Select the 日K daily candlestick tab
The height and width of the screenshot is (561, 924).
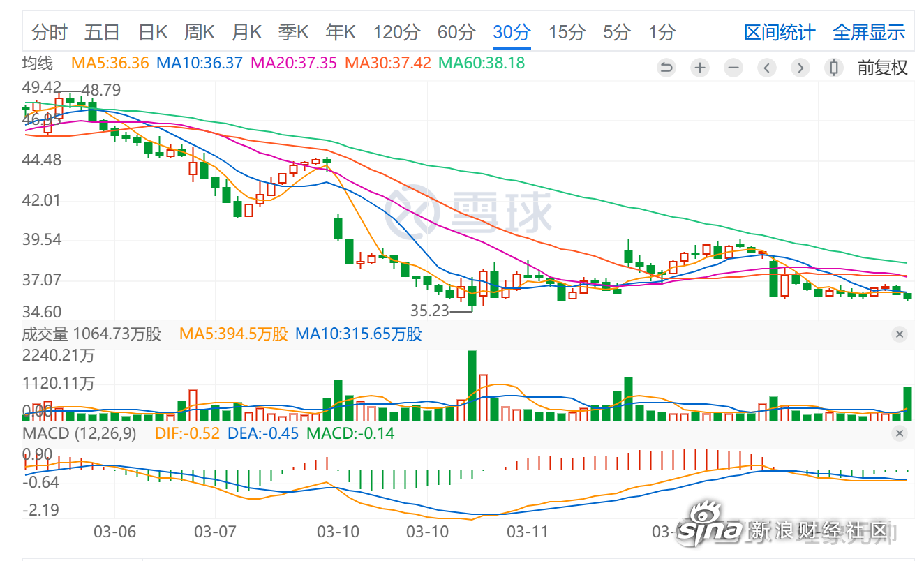[153, 32]
